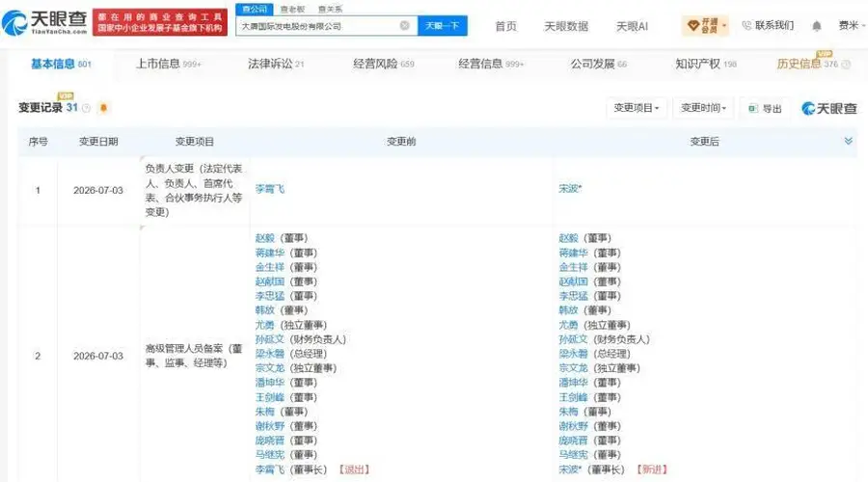
Task: Open 天眼数据 in the top navigation
Action: [566, 26]
